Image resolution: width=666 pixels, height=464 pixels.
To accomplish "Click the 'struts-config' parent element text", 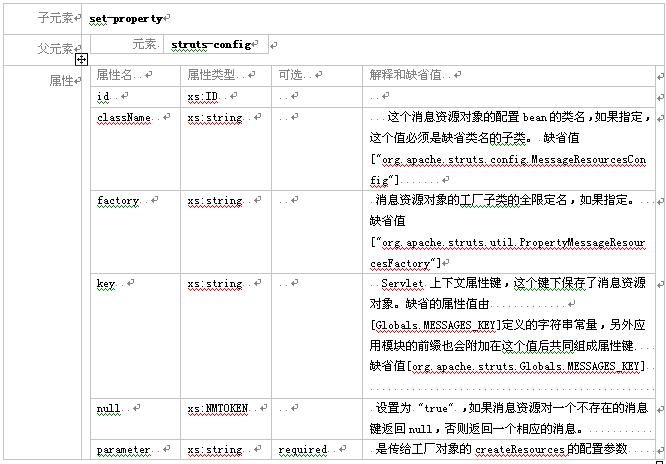I will pyautogui.click(x=211, y=44).
